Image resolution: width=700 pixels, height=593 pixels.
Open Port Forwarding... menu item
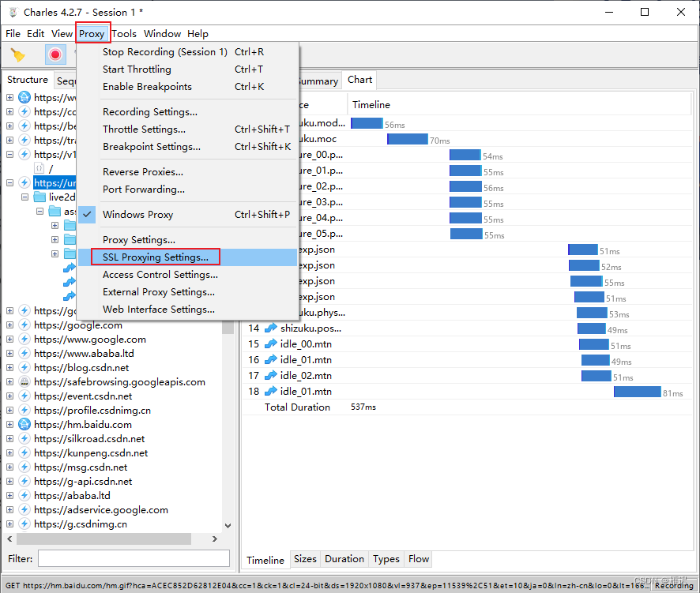[187, 190]
